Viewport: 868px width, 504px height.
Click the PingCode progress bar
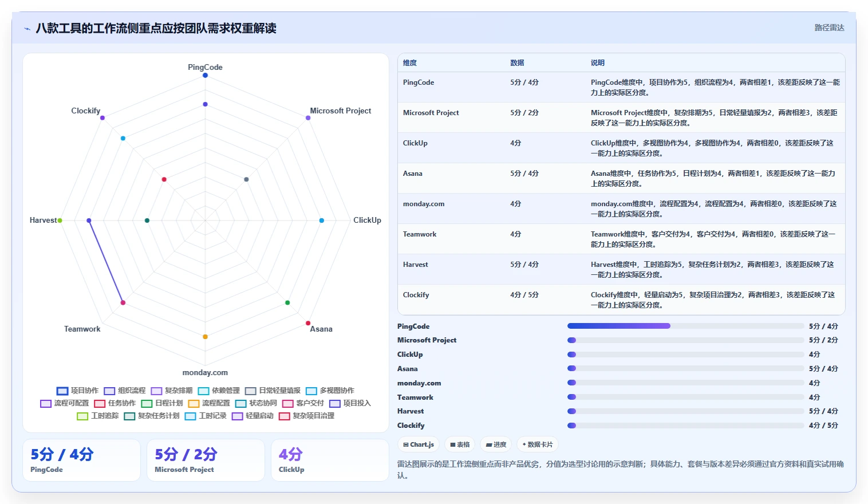point(685,326)
